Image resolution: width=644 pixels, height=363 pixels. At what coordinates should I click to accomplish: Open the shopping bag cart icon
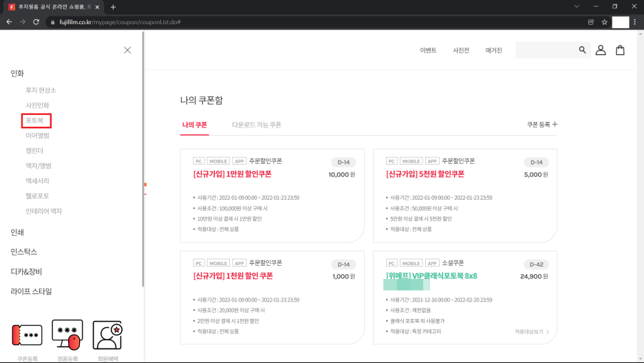click(620, 50)
